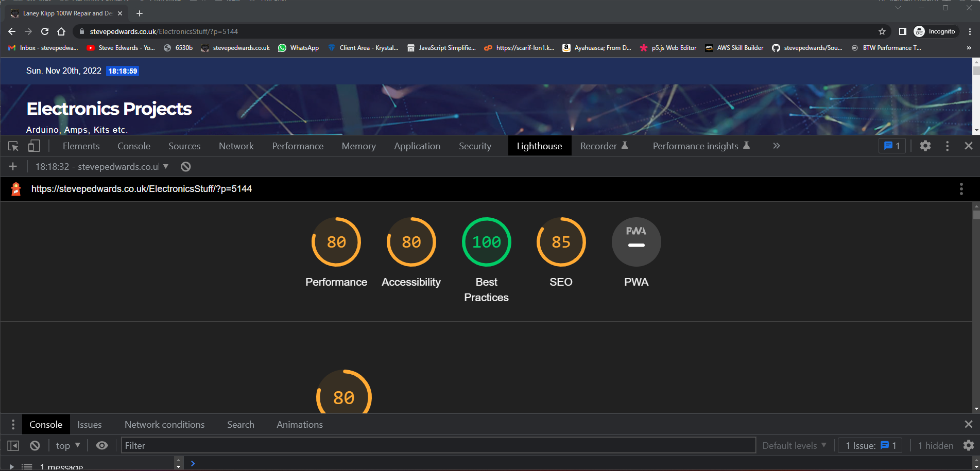Click the console Filter input field
Screen dimensions: 980x471
438,446
